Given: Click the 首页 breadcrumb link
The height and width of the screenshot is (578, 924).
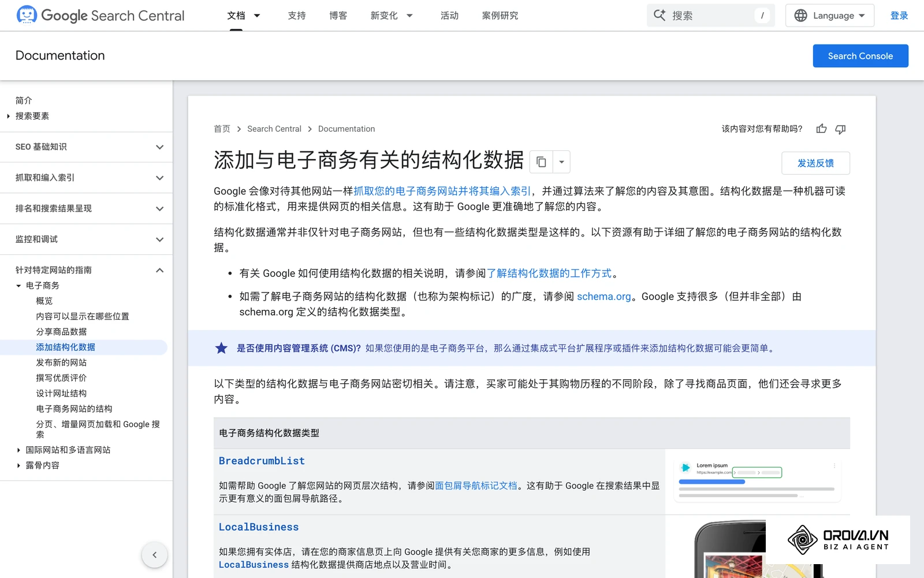Looking at the screenshot, I should point(222,129).
